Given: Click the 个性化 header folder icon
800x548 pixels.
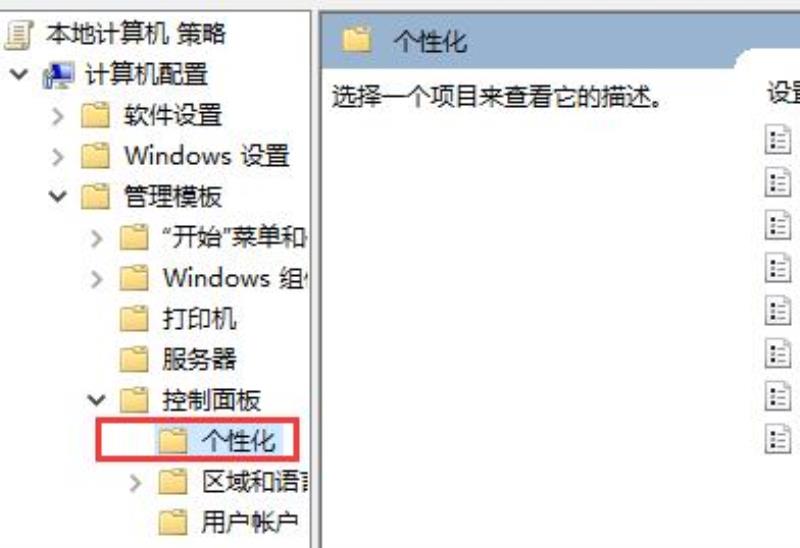Looking at the screenshot, I should click(x=357, y=40).
